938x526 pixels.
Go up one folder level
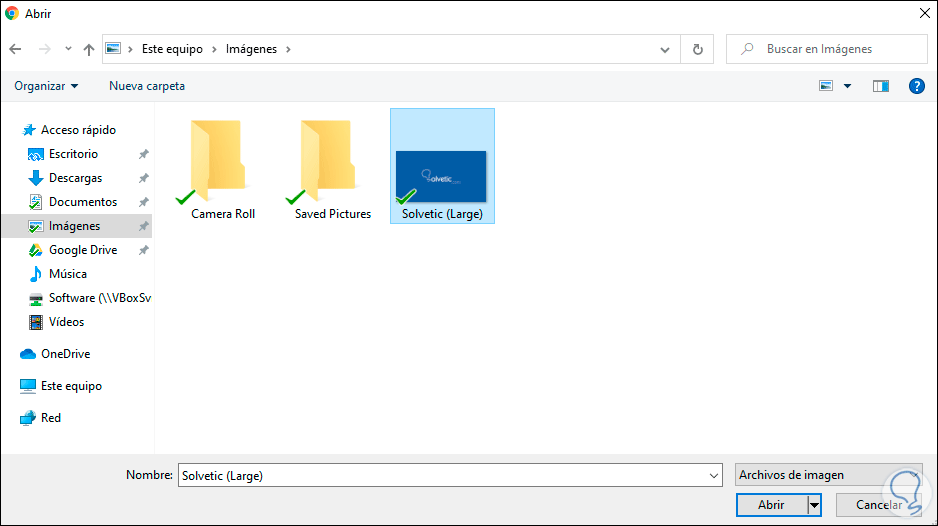(x=89, y=49)
